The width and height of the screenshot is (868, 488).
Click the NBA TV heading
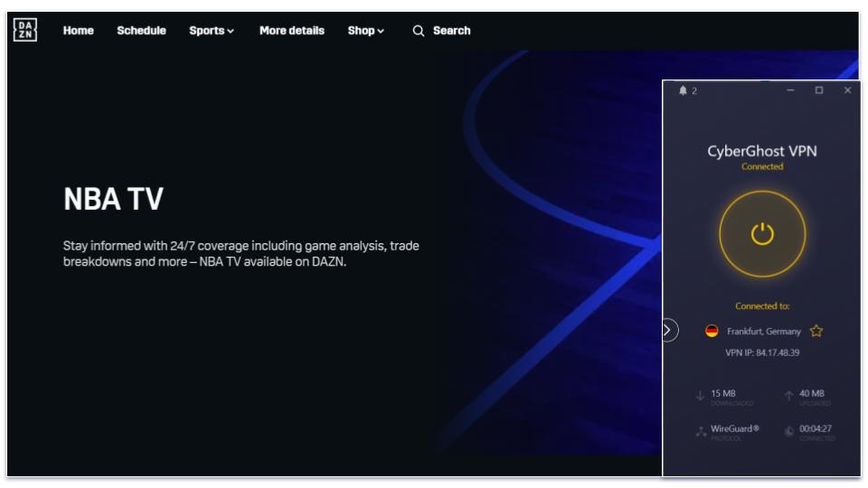[x=114, y=199]
